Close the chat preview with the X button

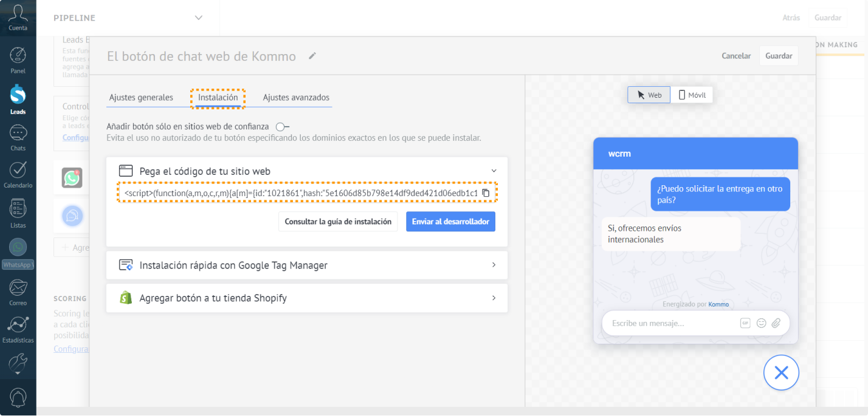(x=781, y=372)
